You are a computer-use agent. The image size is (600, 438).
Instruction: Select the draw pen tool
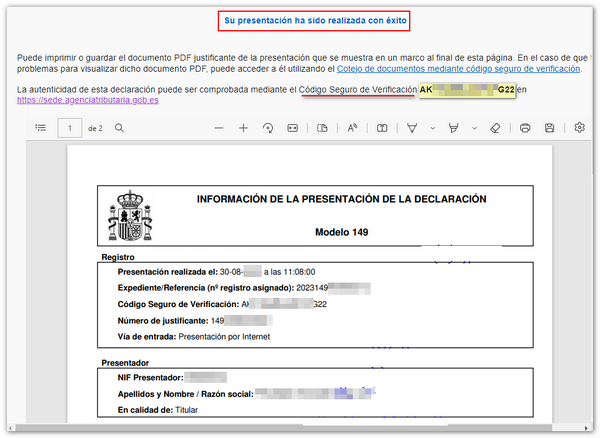click(x=412, y=128)
